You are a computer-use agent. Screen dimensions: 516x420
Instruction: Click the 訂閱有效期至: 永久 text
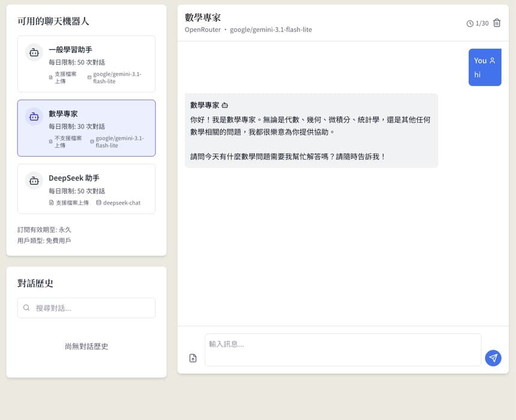pos(44,230)
